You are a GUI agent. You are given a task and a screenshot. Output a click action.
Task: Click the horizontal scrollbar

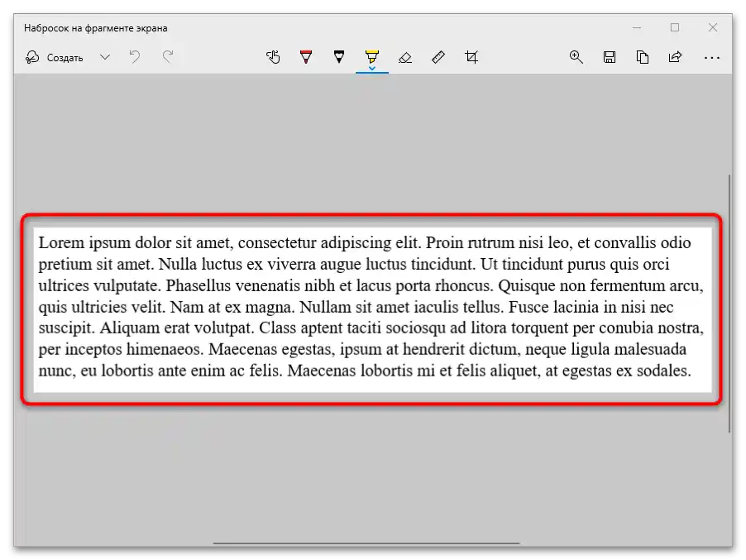pos(366,543)
